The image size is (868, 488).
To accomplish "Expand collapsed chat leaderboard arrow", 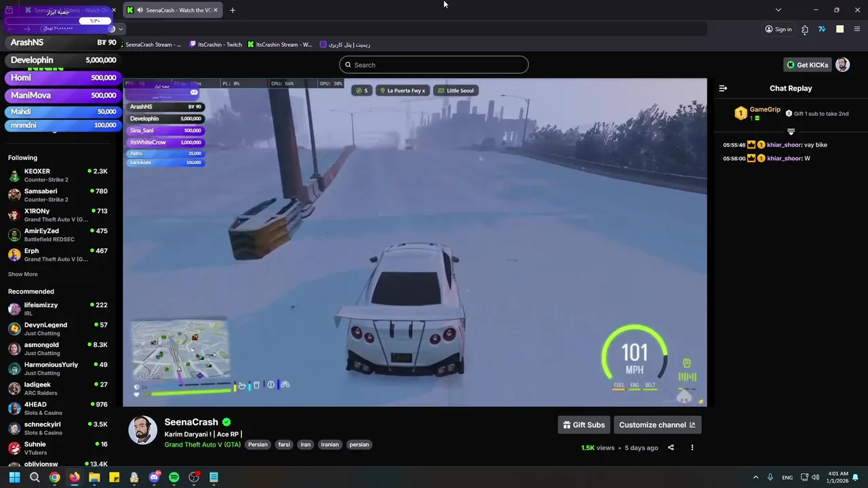I will coord(791,131).
